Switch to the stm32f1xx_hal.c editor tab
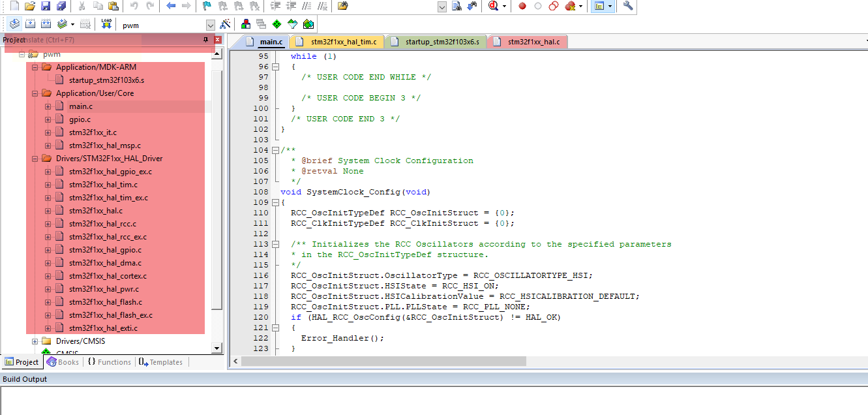Image resolution: width=868 pixels, height=415 pixels. [x=528, y=42]
